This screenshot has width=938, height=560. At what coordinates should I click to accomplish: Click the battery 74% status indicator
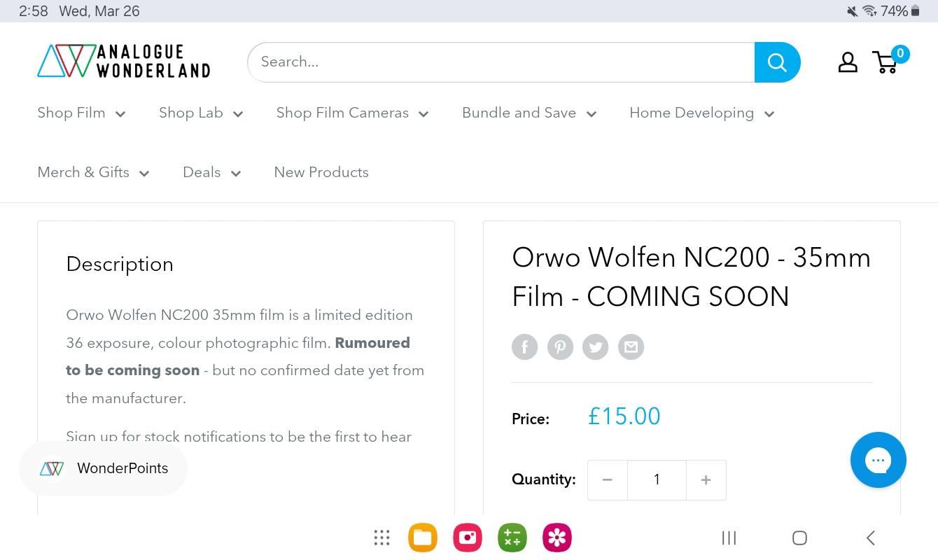[x=900, y=11]
